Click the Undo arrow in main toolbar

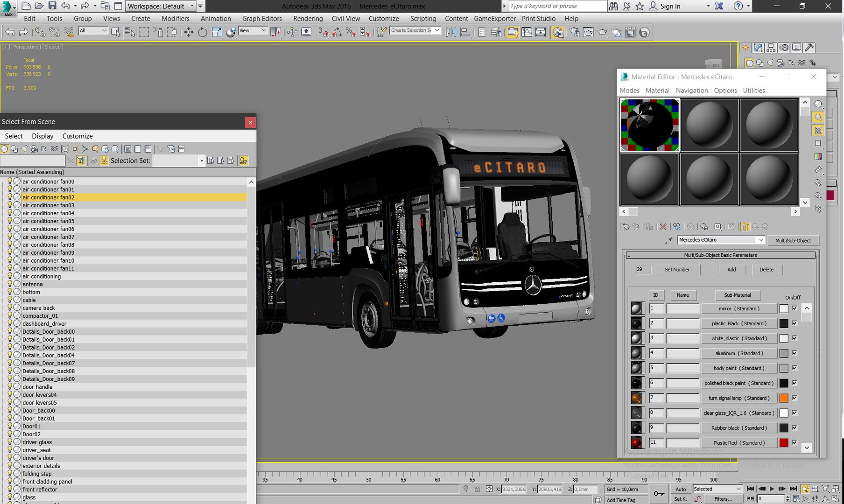click(10, 32)
